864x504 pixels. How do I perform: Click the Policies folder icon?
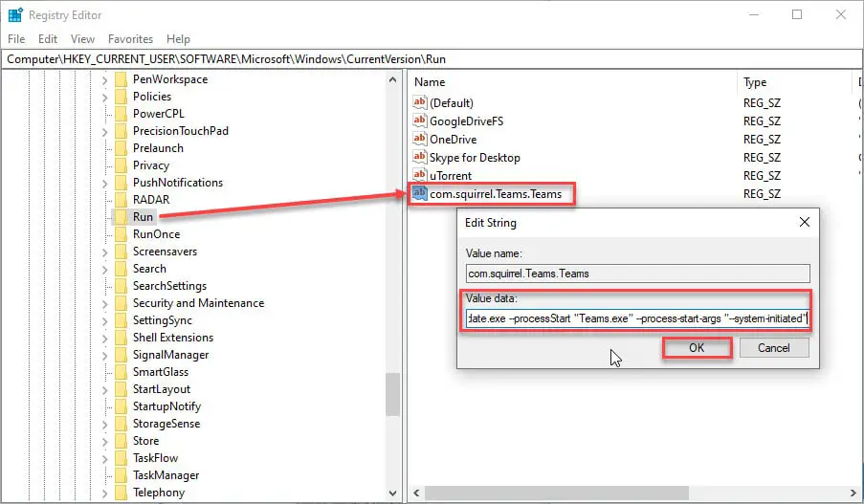click(x=121, y=97)
